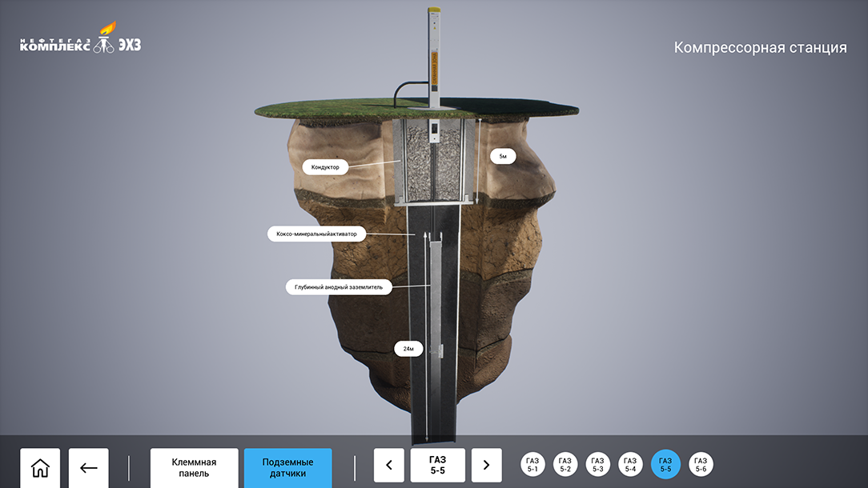
Task: Choose ГАЗ 5-3 circle
Action: pos(597,464)
